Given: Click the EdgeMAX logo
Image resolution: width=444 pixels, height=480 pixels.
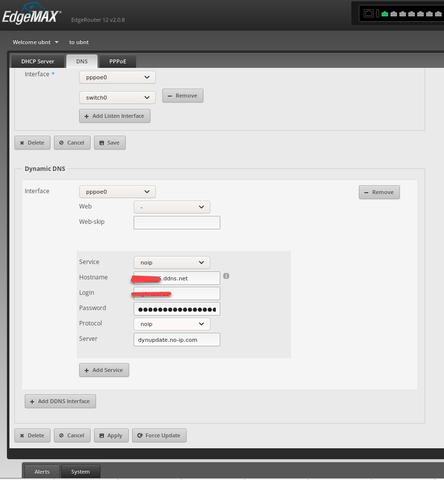Looking at the screenshot, I should (31, 15).
